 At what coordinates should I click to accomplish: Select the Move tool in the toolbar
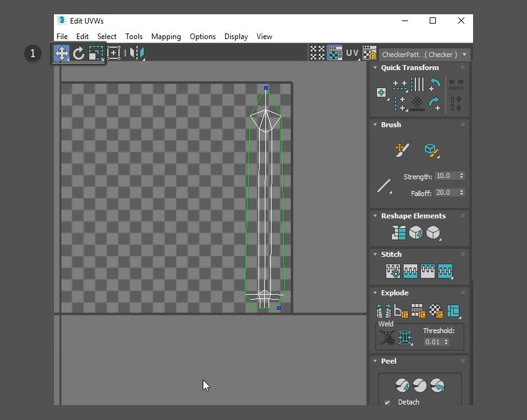(62, 53)
